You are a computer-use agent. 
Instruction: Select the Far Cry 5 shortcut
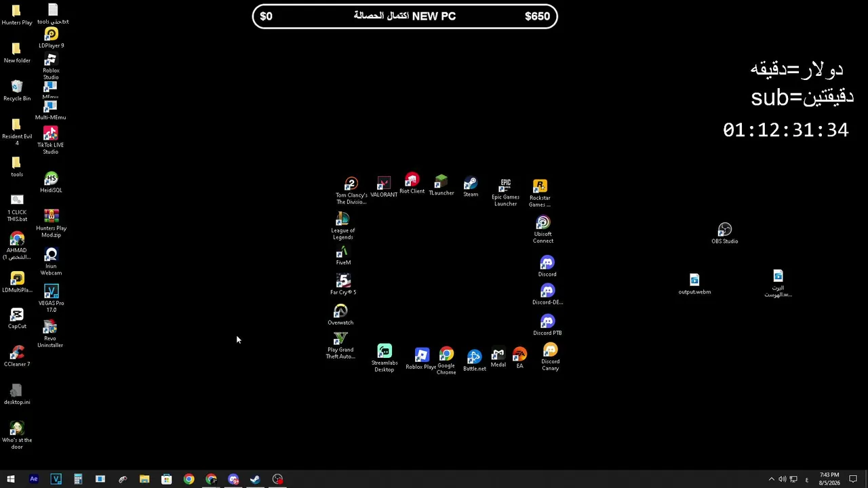point(343,285)
